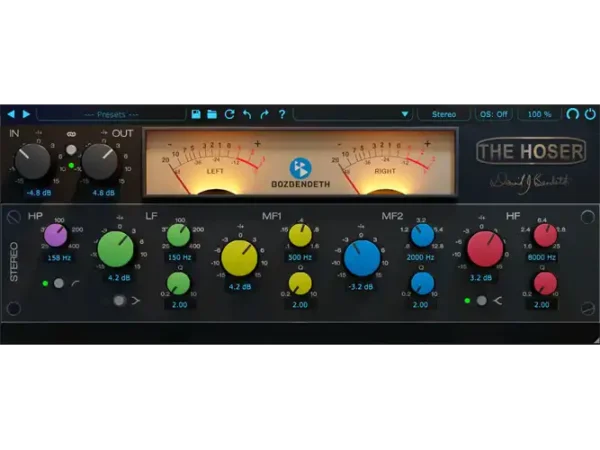Toggle the in/out link button
Image resolution: width=600 pixels, height=450 pixels.
tap(71, 150)
